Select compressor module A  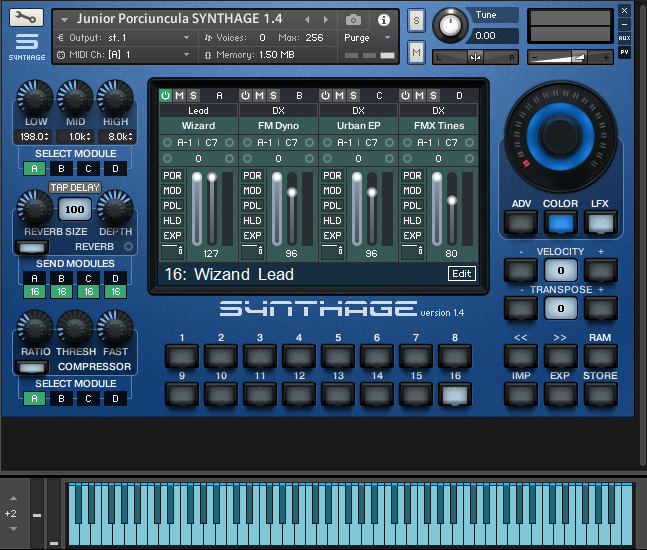click(x=34, y=399)
